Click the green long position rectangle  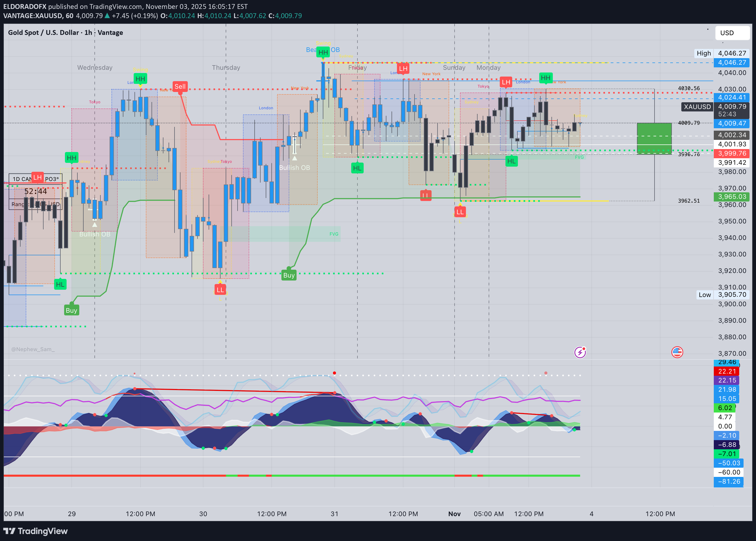[654, 138]
